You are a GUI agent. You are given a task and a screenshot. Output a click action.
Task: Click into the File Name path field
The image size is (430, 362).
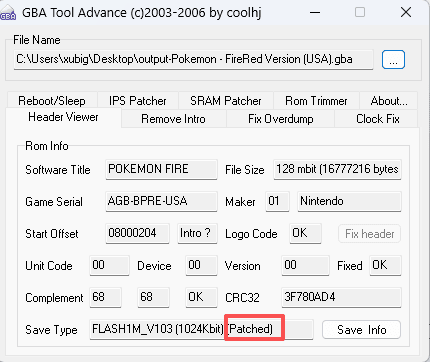click(x=193, y=60)
